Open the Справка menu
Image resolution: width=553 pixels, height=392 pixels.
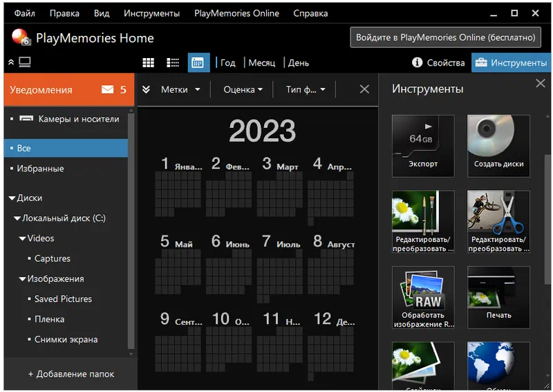pyautogui.click(x=310, y=13)
